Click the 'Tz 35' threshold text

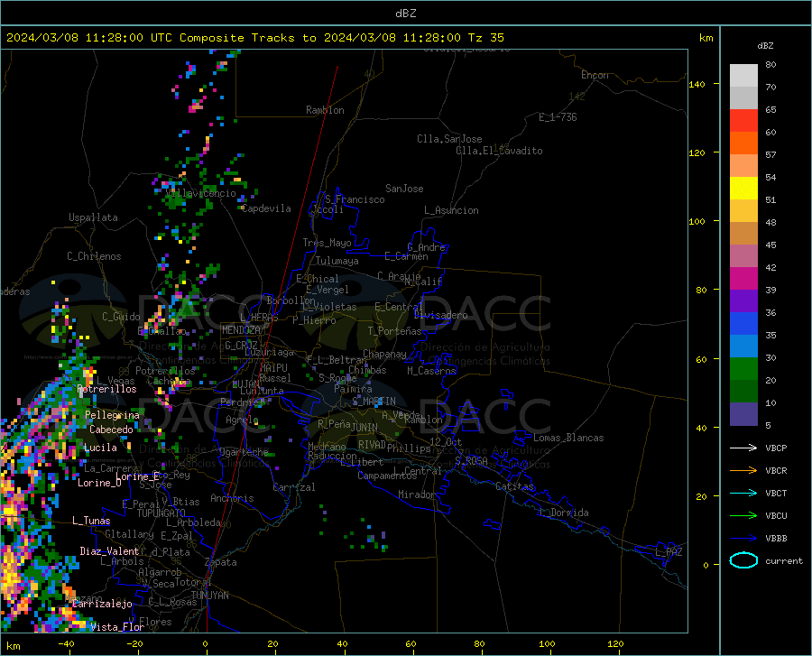pos(485,38)
